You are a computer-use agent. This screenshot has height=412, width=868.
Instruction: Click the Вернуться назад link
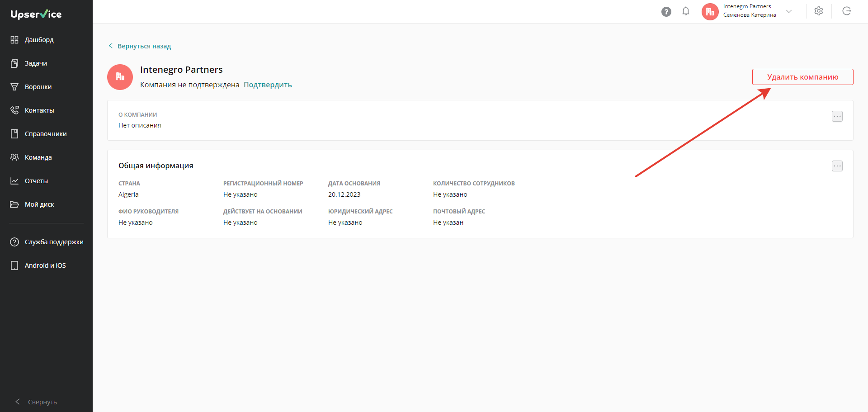(x=144, y=46)
